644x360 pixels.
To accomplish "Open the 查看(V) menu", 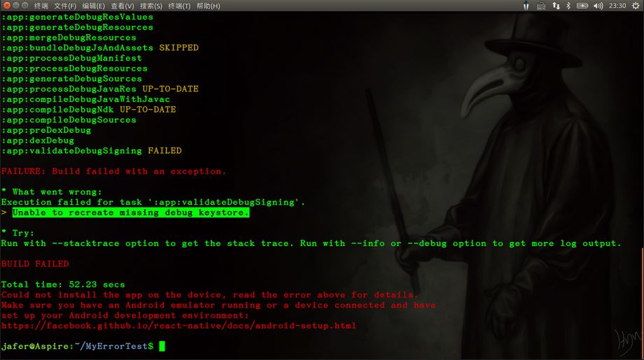I will click(x=122, y=6).
